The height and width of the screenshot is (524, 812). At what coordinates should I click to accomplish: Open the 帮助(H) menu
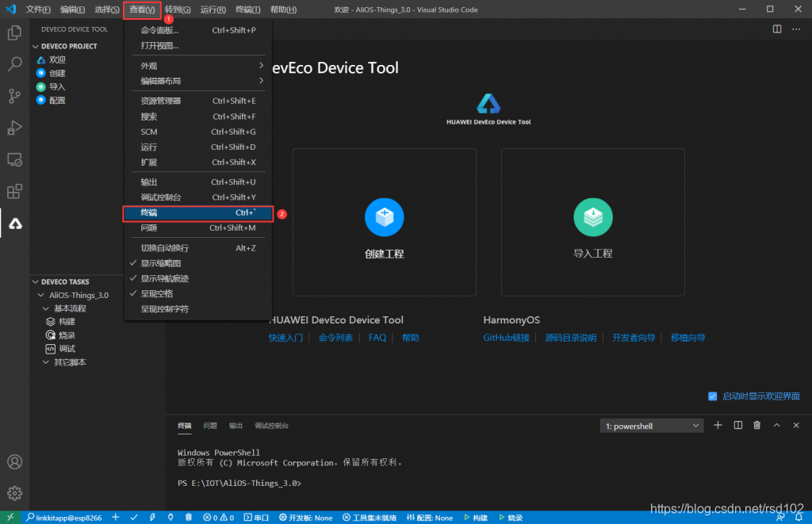pyautogui.click(x=283, y=10)
